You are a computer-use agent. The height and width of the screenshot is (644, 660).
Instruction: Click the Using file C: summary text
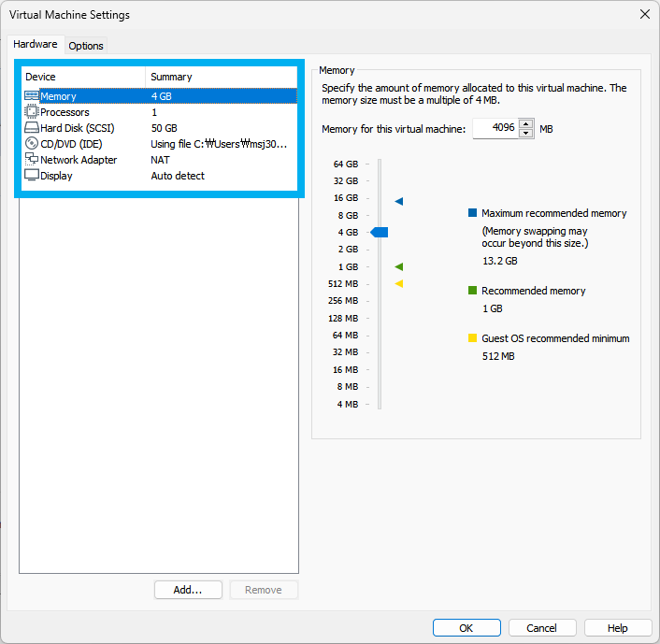pyautogui.click(x=219, y=144)
